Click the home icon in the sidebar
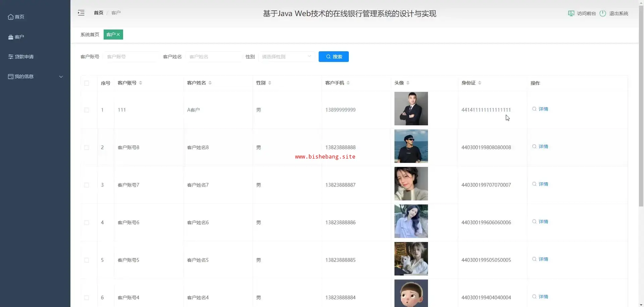Screen dimensions: 644x307 (11, 17)
